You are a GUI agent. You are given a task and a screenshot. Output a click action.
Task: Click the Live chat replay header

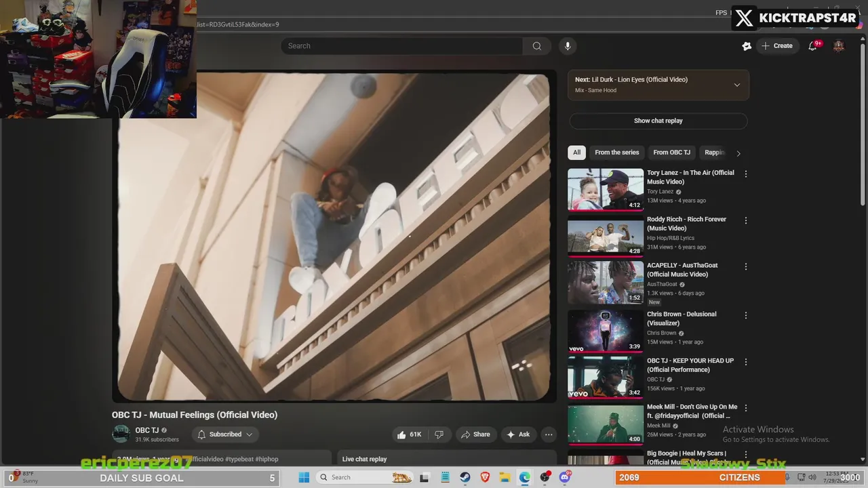pos(365,459)
